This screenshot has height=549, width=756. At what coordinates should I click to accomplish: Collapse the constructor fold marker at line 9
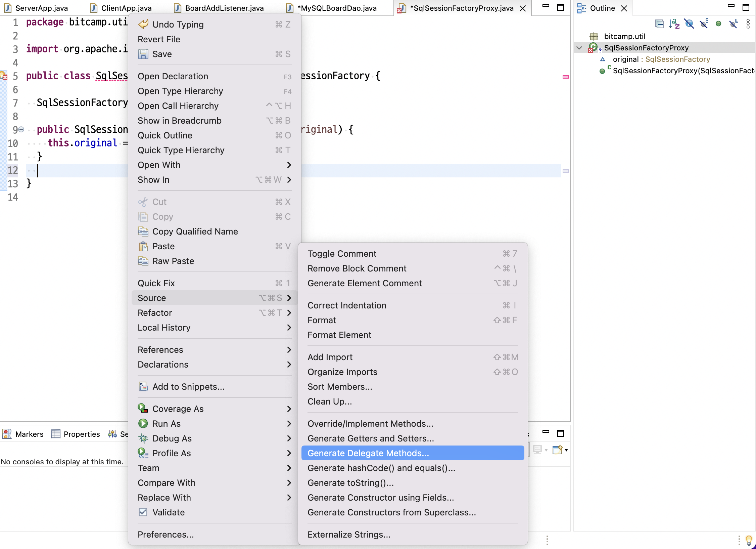[21, 129]
